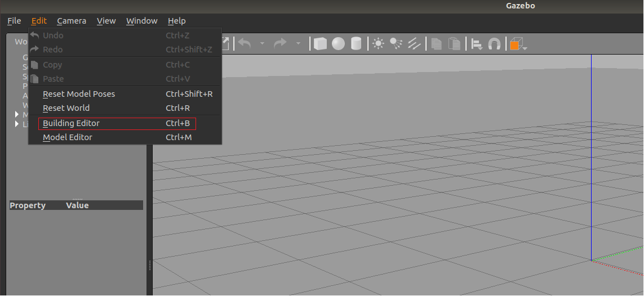Open Building Editor from Edit menu
This screenshot has height=296, width=644.
click(x=71, y=123)
